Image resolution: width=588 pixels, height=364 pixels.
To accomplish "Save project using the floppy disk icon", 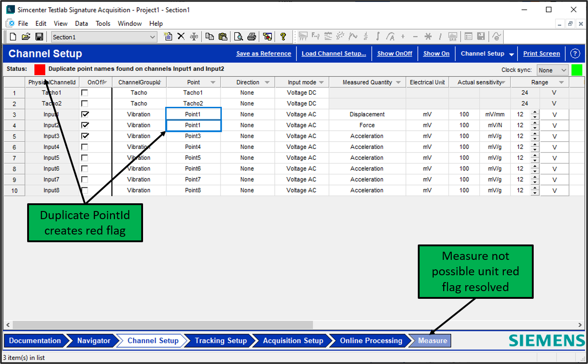I will pyautogui.click(x=39, y=37).
